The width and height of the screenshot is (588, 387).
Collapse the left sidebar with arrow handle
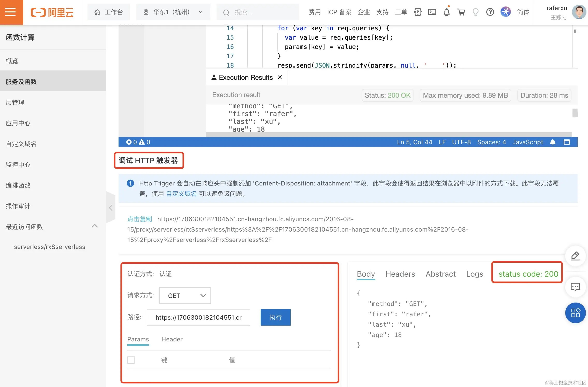111,207
